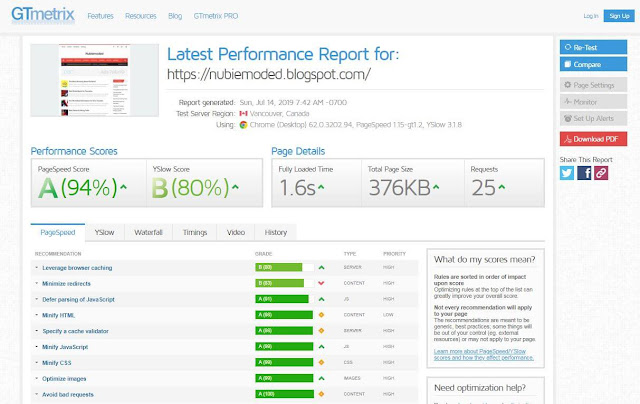Click trend arrow next to YSlow Score
640x404 pixels.
[x=235, y=187]
